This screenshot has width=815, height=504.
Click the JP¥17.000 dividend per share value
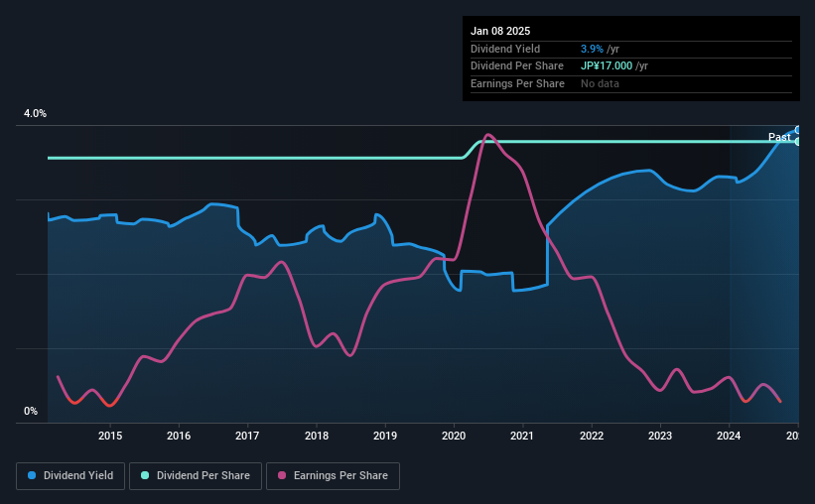(x=607, y=66)
